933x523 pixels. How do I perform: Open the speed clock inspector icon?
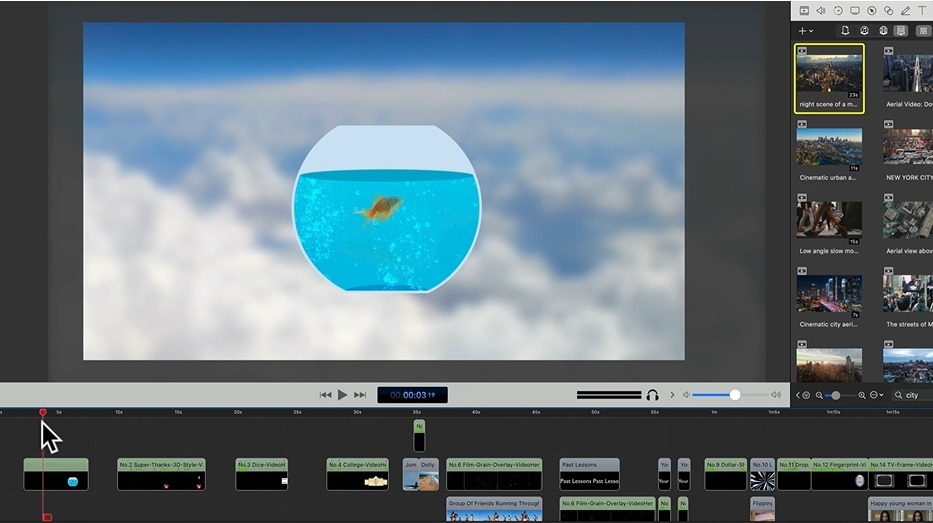click(838, 11)
